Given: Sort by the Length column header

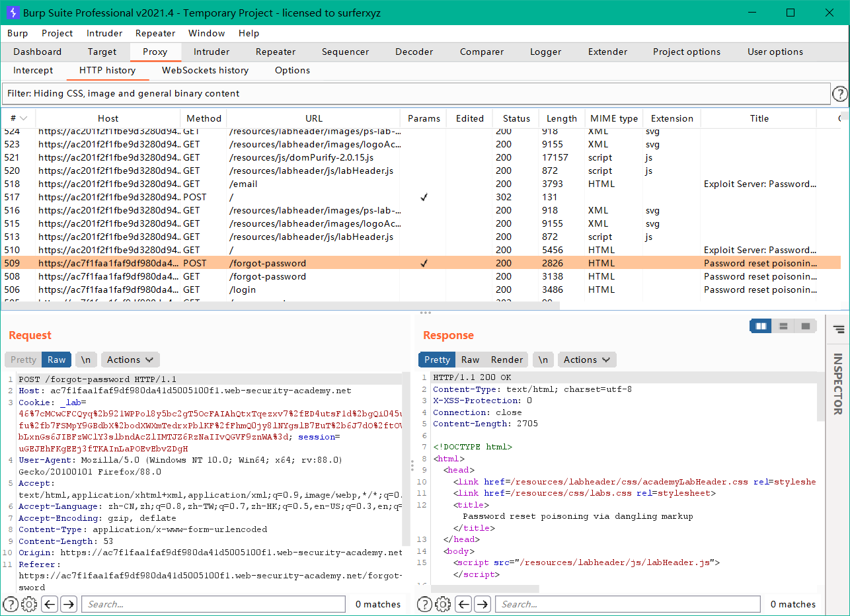Looking at the screenshot, I should 562,118.
